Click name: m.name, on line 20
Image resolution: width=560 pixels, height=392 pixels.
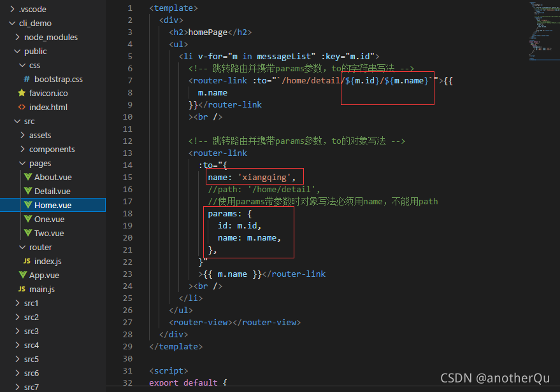(x=249, y=238)
